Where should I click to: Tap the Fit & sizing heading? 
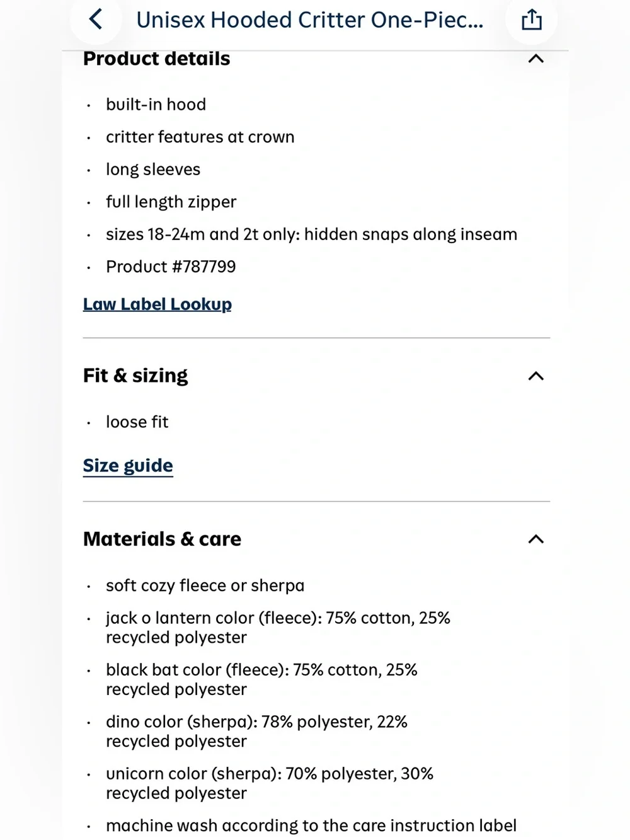(135, 376)
